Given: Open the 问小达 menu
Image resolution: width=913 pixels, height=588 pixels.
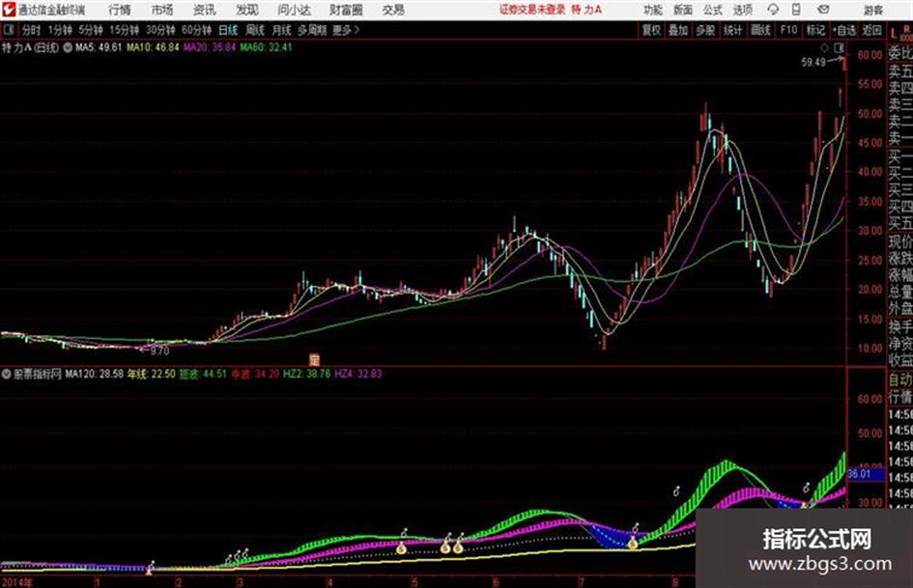Looking at the screenshot, I should 294,10.
